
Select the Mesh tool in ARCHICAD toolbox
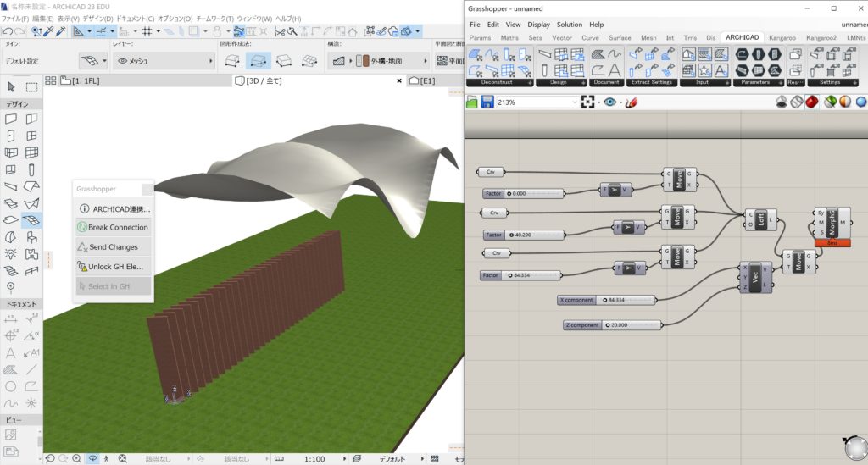point(31,220)
